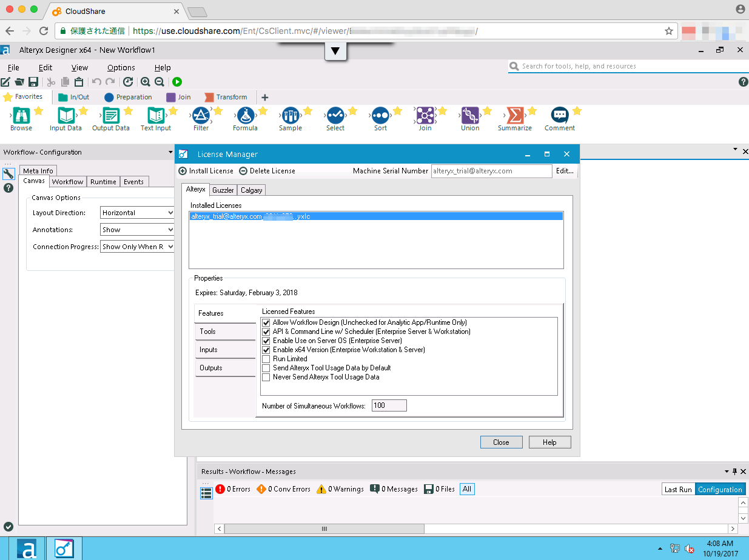Image resolution: width=749 pixels, height=560 pixels.
Task: Expand the Workflow - Configuration panel menu arrow
Action: click(x=170, y=152)
